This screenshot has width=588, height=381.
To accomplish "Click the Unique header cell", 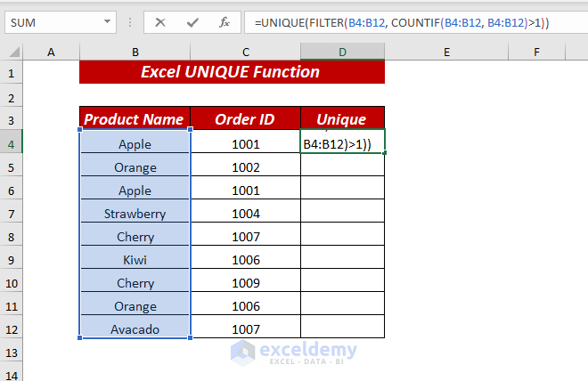I will pyautogui.click(x=342, y=118).
